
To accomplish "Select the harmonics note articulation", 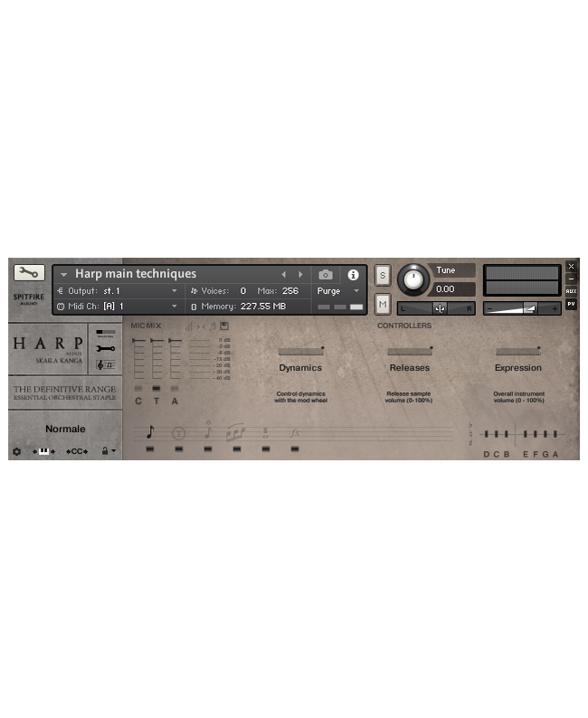I will click(208, 430).
